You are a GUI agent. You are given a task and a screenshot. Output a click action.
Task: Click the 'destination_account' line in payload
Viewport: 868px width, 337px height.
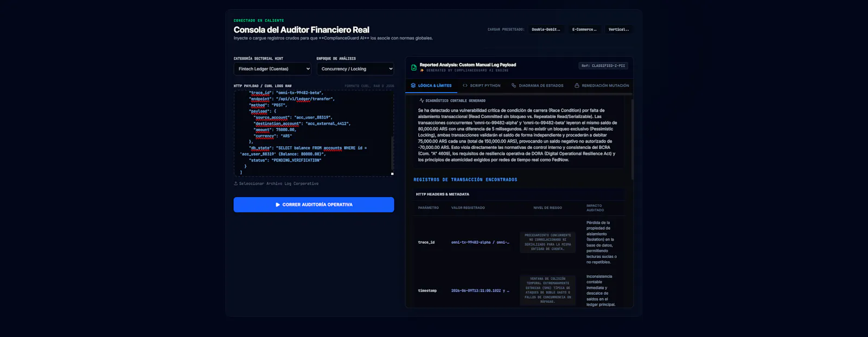(x=302, y=124)
